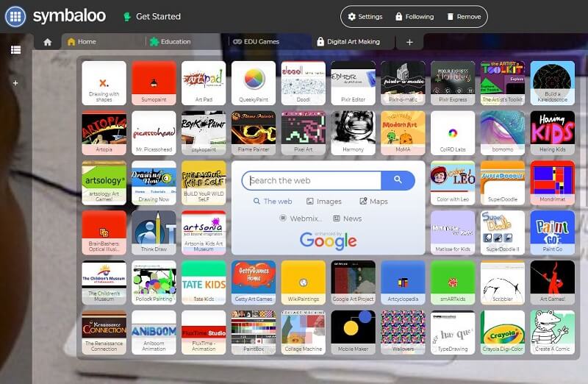Open the Artsonia Kids Art Museum tile
588x384 pixels.
coord(204,232)
